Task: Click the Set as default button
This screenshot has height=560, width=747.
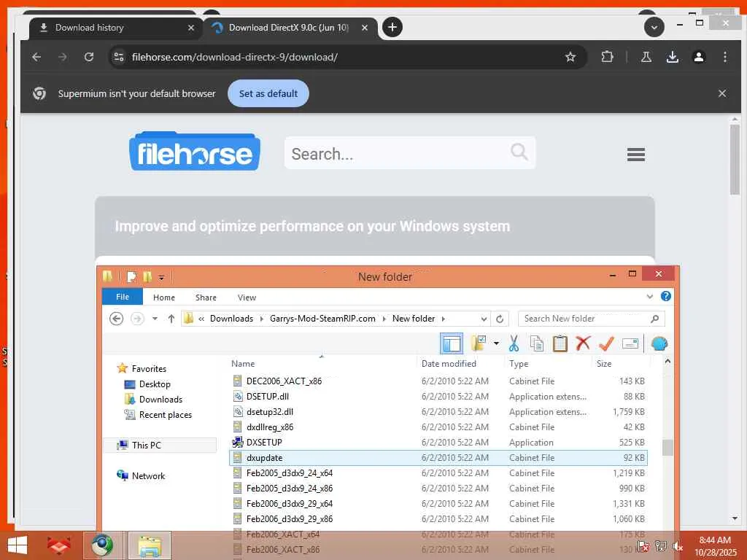Action: [268, 93]
